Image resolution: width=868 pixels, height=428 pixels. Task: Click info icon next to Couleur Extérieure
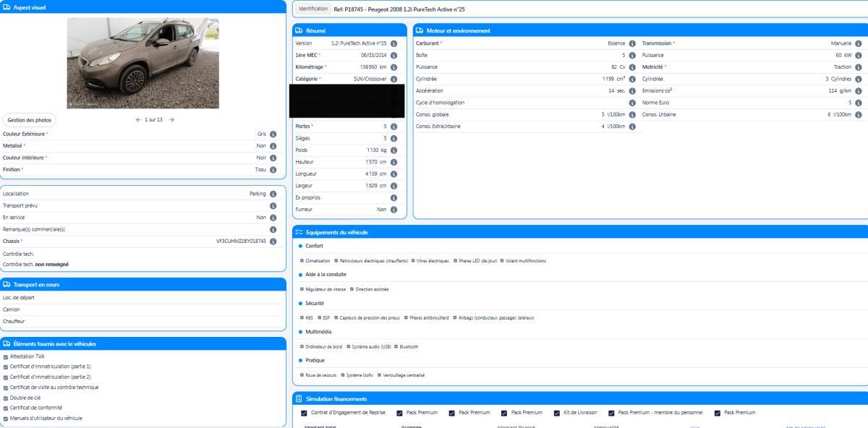coord(273,134)
